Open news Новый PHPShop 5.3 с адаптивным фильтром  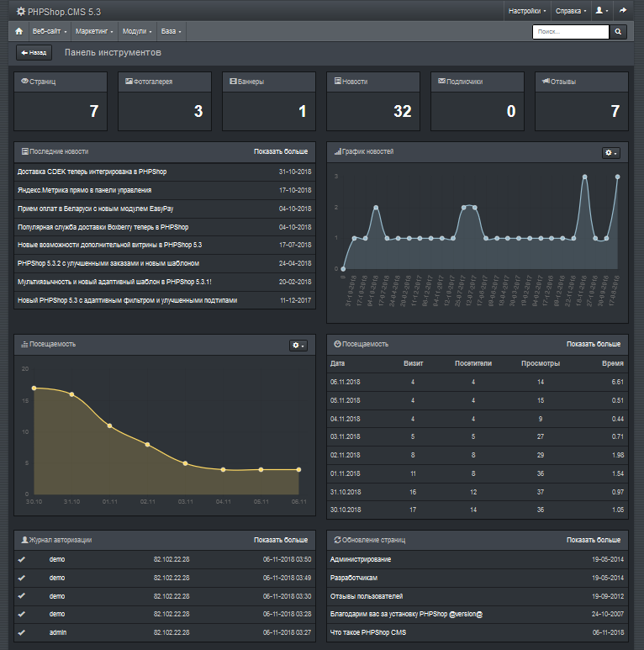click(x=127, y=300)
